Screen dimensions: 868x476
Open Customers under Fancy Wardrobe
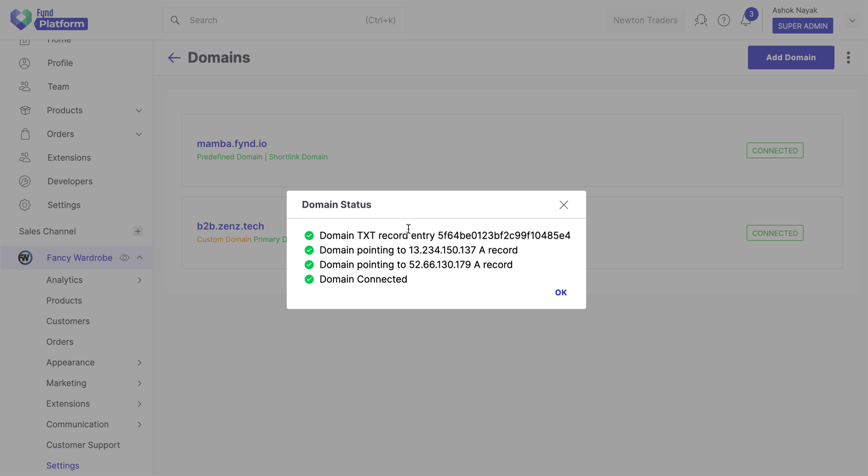(x=68, y=321)
